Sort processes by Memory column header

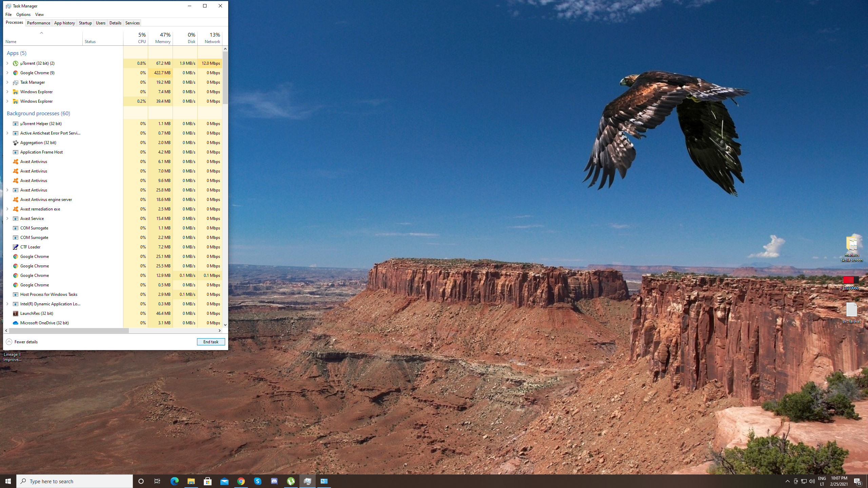click(x=162, y=38)
